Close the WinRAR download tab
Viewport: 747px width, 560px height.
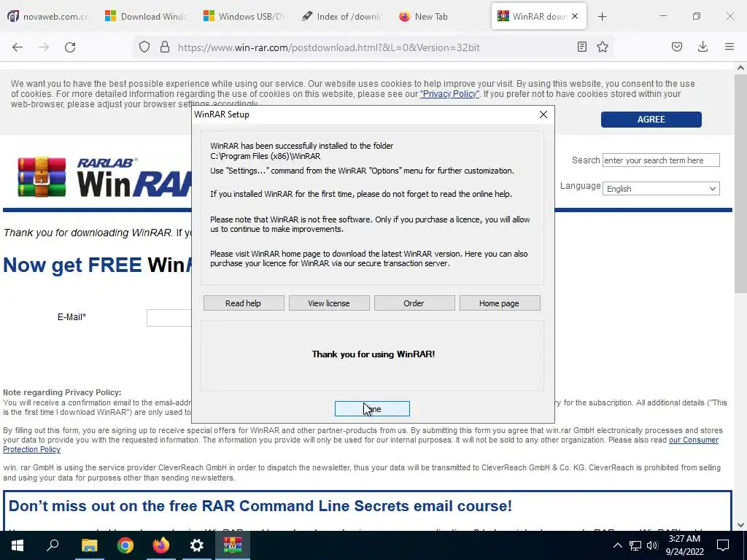tap(575, 16)
